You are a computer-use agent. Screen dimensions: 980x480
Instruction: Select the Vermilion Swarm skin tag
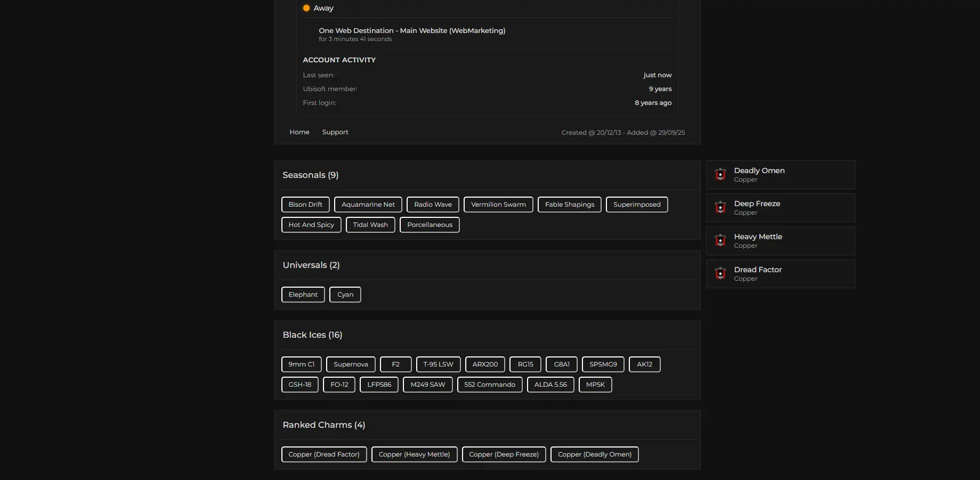click(x=498, y=205)
